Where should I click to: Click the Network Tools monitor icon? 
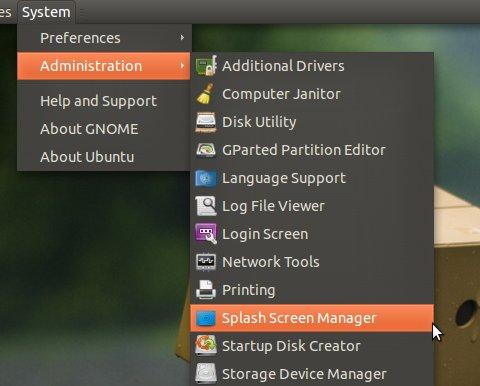[206, 262]
